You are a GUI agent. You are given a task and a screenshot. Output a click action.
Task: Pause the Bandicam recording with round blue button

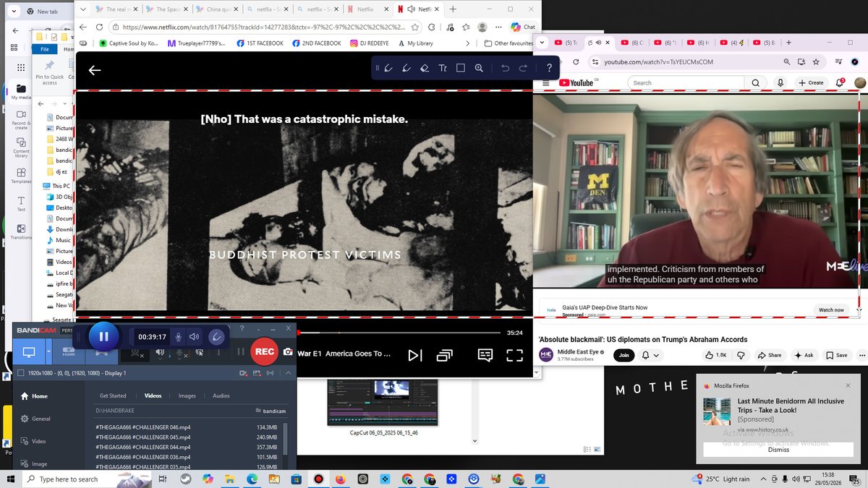point(103,336)
